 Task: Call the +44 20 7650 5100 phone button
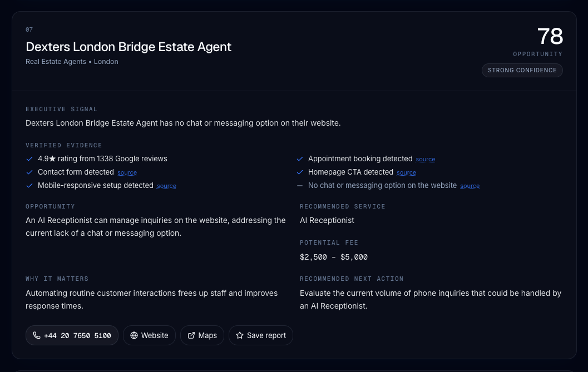(x=72, y=335)
